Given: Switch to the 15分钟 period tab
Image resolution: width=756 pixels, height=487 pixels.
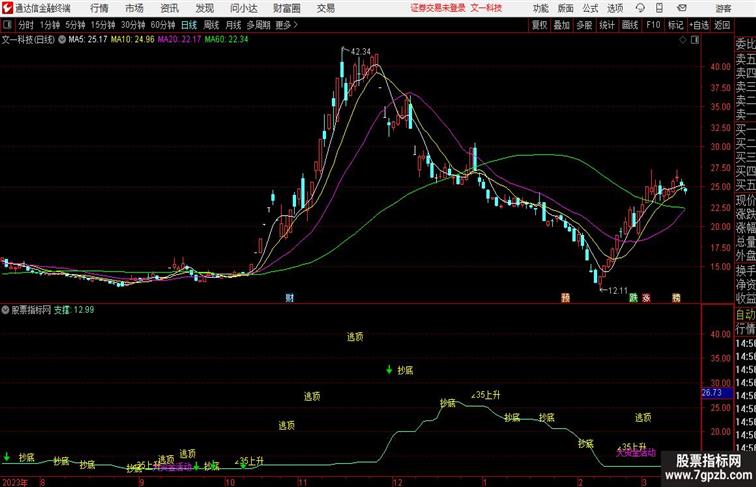Looking at the screenshot, I should 103,25.
